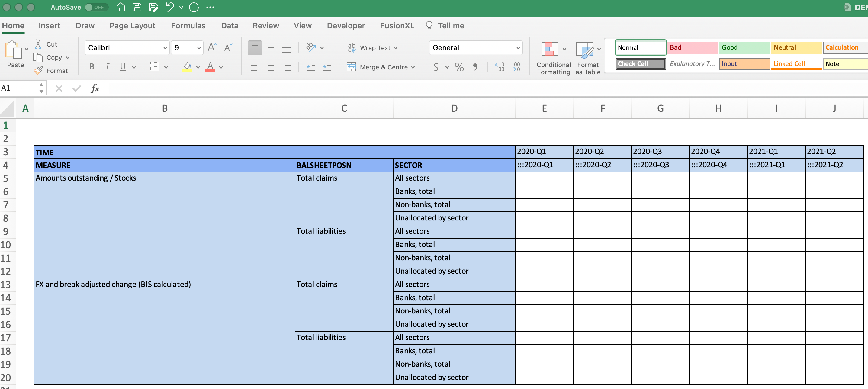Apply the Good cell style
This screenshot has width=868, height=389.
[x=744, y=47]
